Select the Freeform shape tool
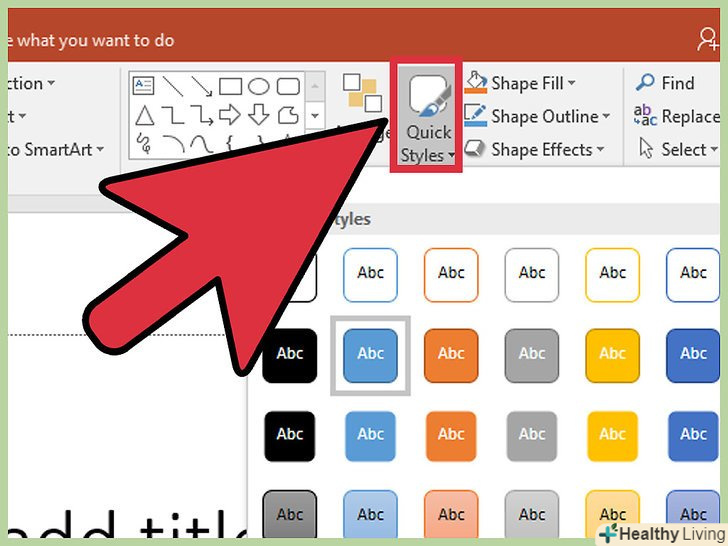This screenshot has width=728, height=546. (x=288, y=115)
